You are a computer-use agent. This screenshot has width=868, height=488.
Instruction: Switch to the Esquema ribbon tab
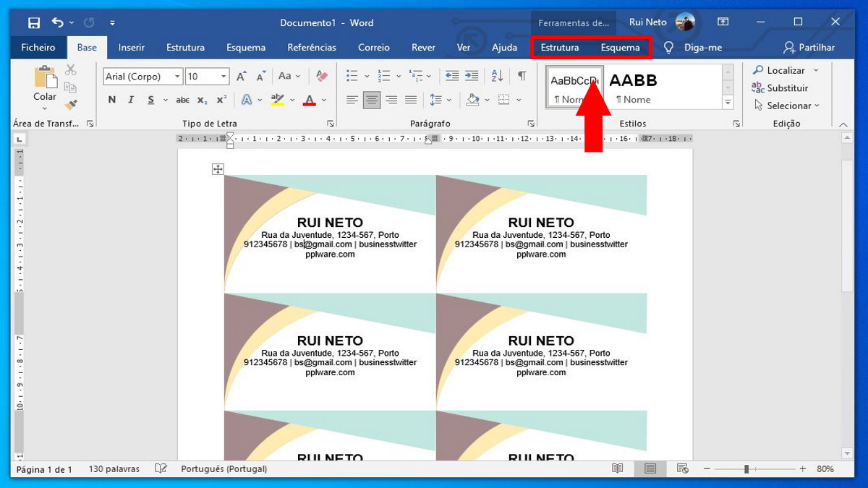[245, 47]
